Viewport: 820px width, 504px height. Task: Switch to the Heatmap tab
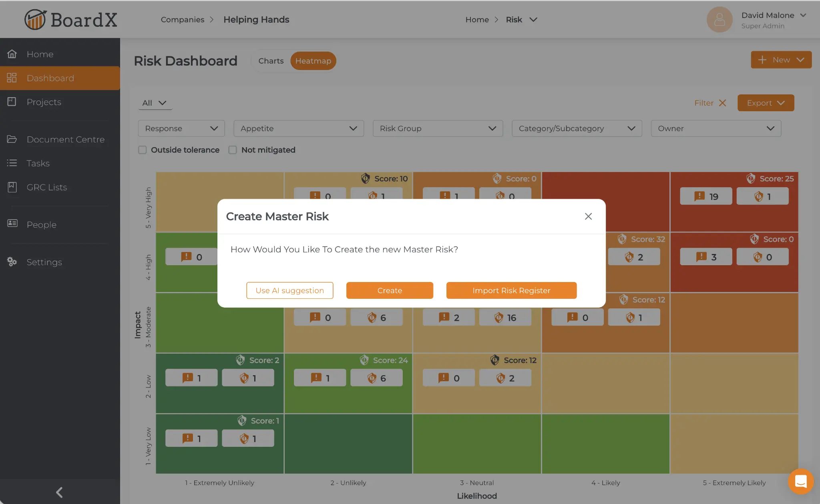pos(313,61)
